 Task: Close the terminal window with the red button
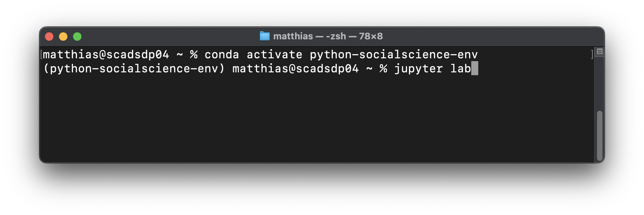pyautogui.click(x=49, y=37)
